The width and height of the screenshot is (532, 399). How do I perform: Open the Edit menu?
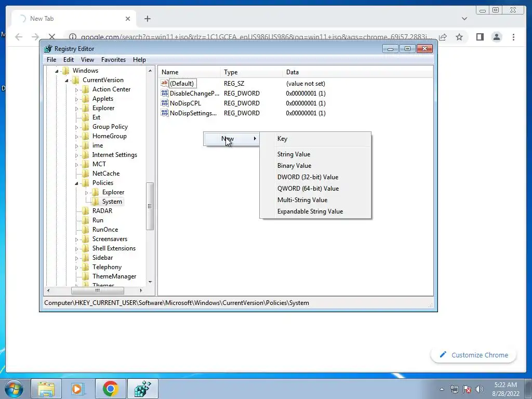coord(69,59)
